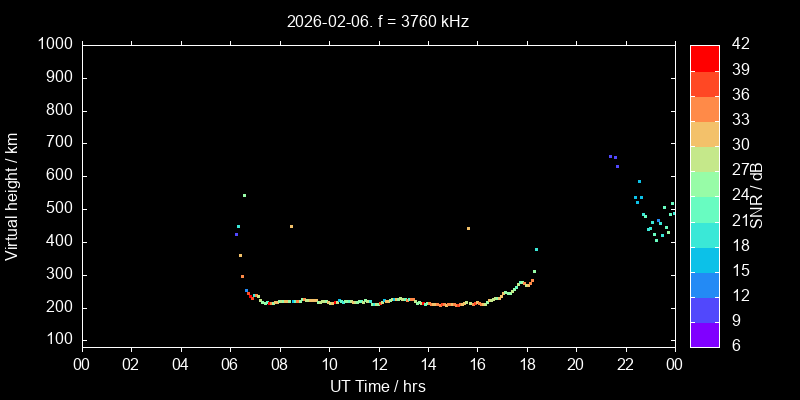
Task: Pick the cyan-blue 15–18 dB colorbar band
Action: (705, 259)
